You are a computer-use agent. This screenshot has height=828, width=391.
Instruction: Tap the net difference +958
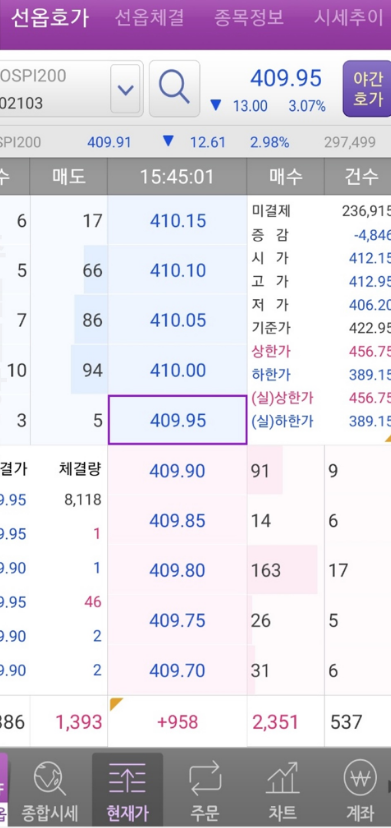click(x=178, y=722)
